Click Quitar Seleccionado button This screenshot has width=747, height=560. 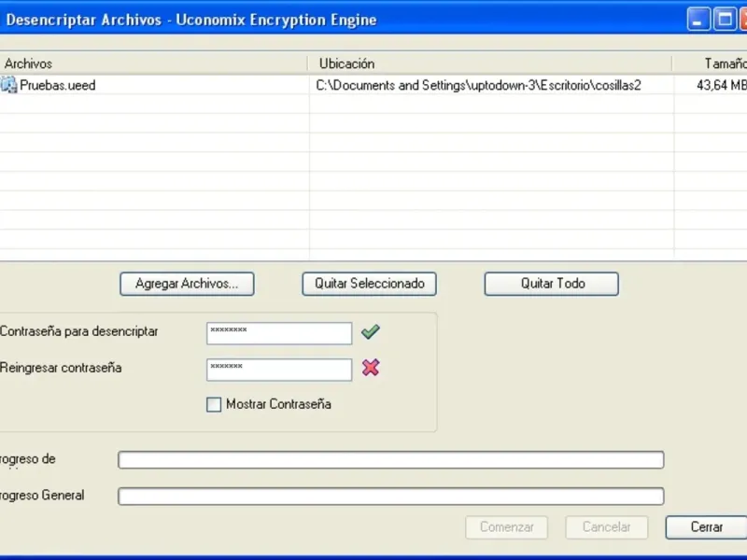[369, 284]
